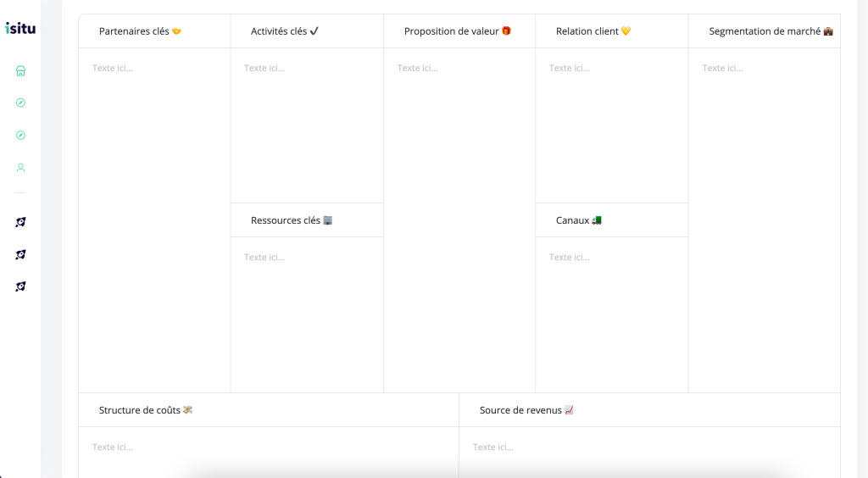Click the bottom rocket icon in sidebar
868x478 pixels.
pyautogui.click(x=20, y=286)
